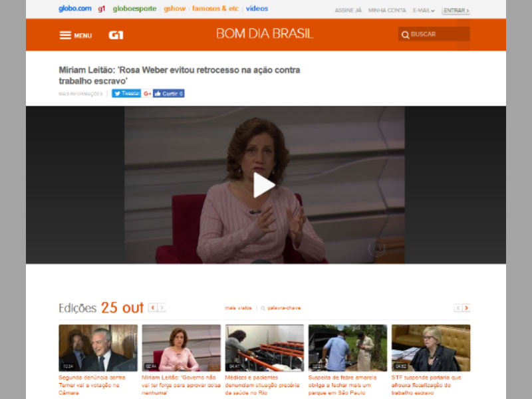Viewport: 532px width, 399px height.
Task: Open Miriam Leitão 'Governo não' thumbnail
Action: (181, 348)
